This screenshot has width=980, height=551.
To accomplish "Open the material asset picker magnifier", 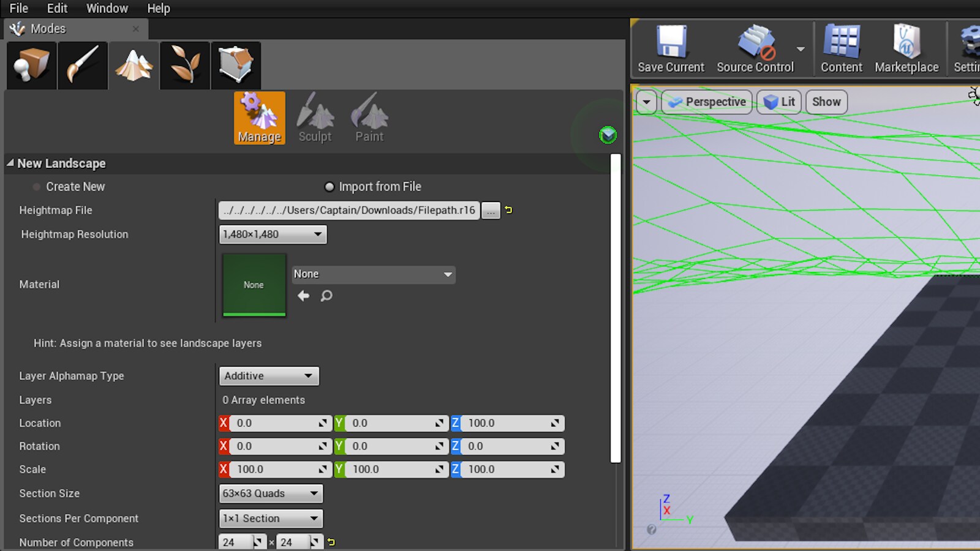I will pyautogui.click(x=326, y=296).
